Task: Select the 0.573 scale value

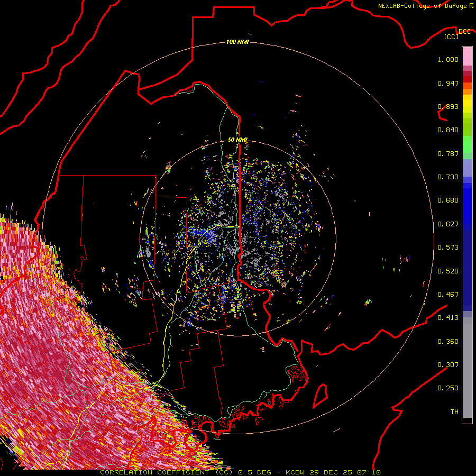Action: pyautogui.click(x=448, y=248)
